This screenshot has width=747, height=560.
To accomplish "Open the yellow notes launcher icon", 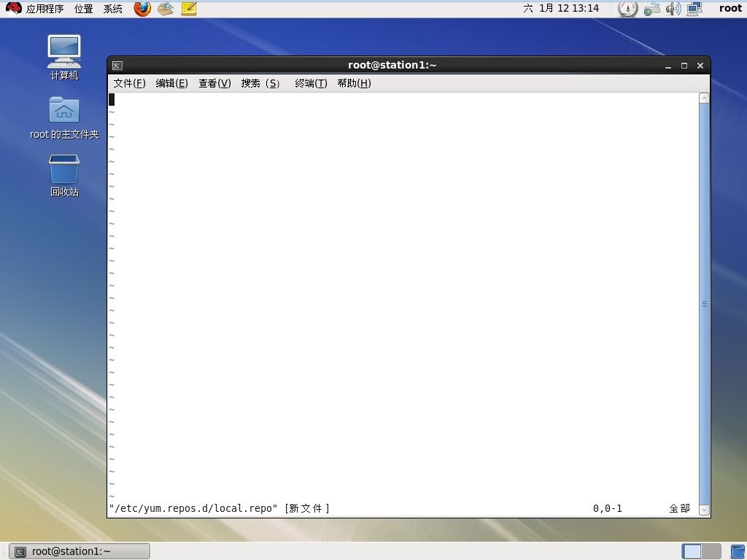I will click(x=189, y=9).
